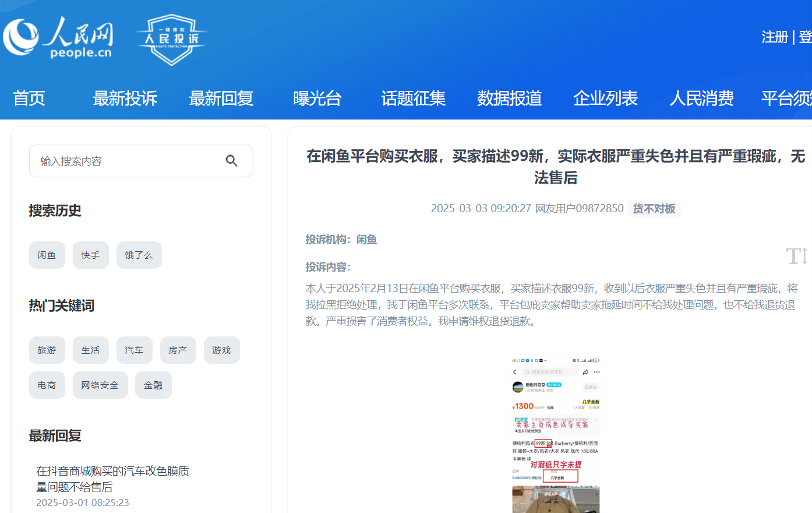The height and width of the screenshot is (513, 812).
Task: Open the 人民投诉 shield logo
Action: 172,40
